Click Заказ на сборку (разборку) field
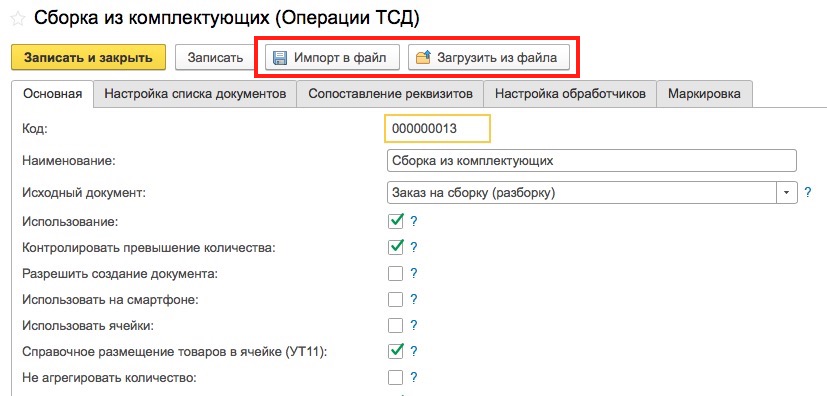The height and width of the screenshot is (396, 827). [581, 193]
